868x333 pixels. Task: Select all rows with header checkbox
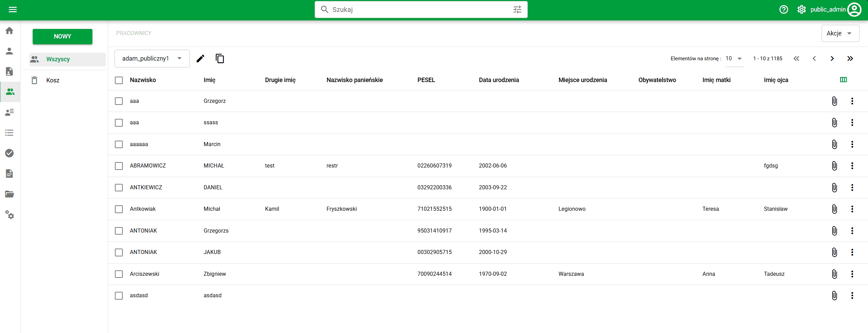[119, 80]
